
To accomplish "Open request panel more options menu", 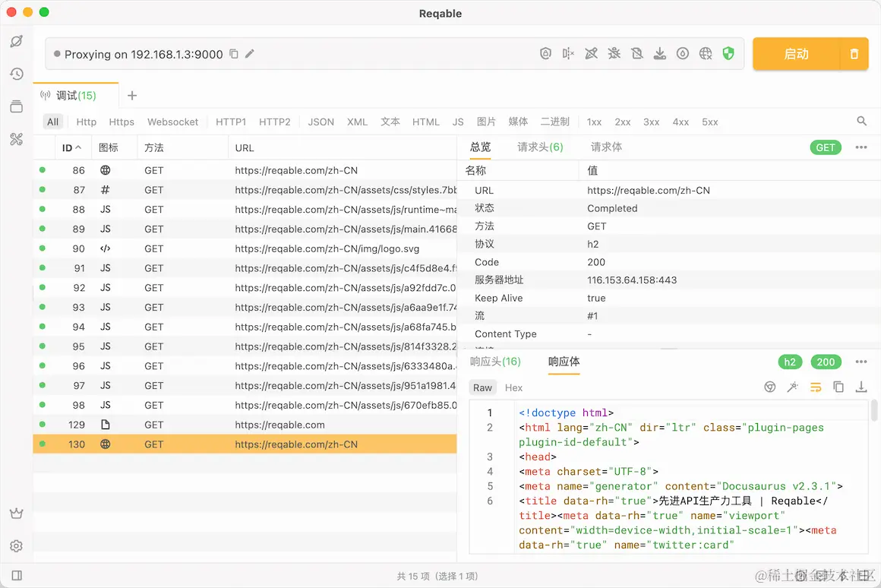I will [860, 147].
